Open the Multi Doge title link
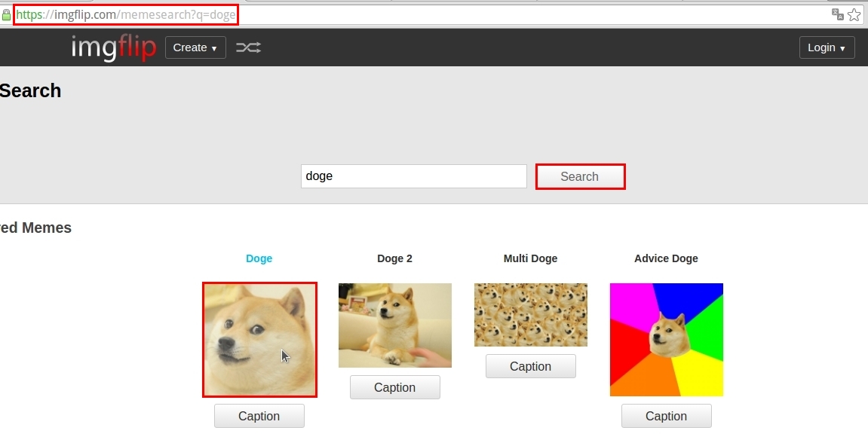 point(530,258)
